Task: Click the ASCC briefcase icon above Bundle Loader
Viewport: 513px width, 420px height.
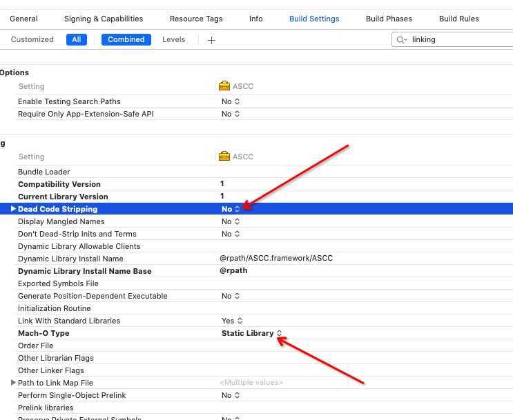Action: [x=224, y=157]
